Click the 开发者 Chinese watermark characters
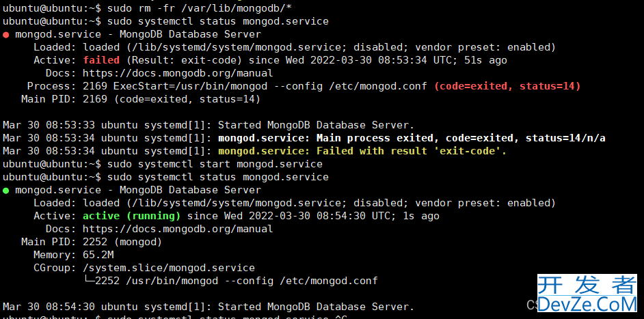 (587, 285)
